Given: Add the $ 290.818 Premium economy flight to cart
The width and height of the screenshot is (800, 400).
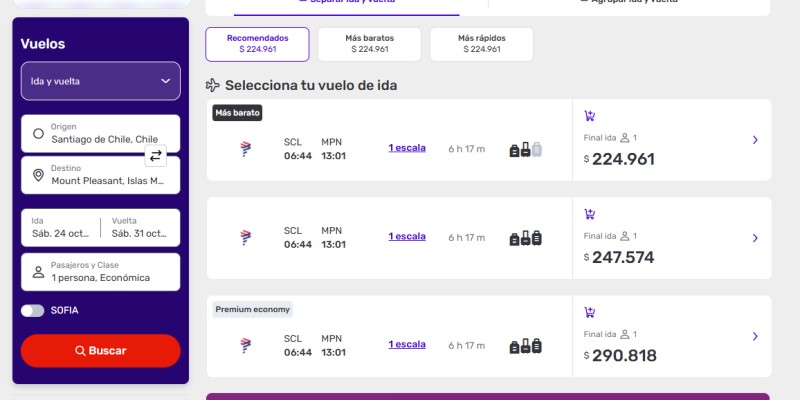Looking at the screenshot, I should [590, 313].
